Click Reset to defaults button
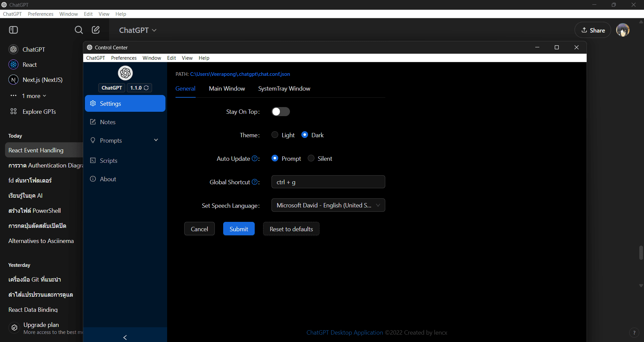 [x=291, y=229]
